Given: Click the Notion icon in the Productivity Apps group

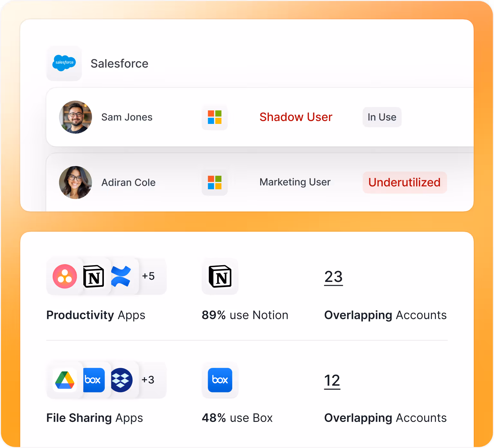Looking at the screenshot, I should pyautogui.click(x=94, y=276).
